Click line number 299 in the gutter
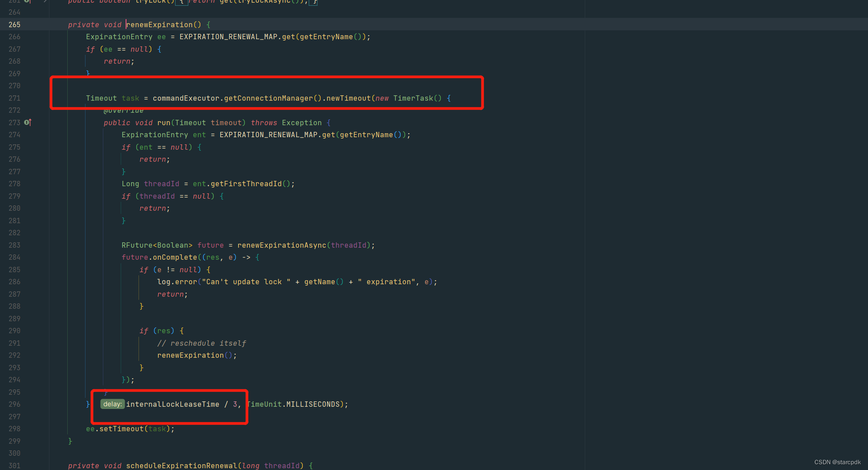The image size is (868, 470). pos(14,441)
